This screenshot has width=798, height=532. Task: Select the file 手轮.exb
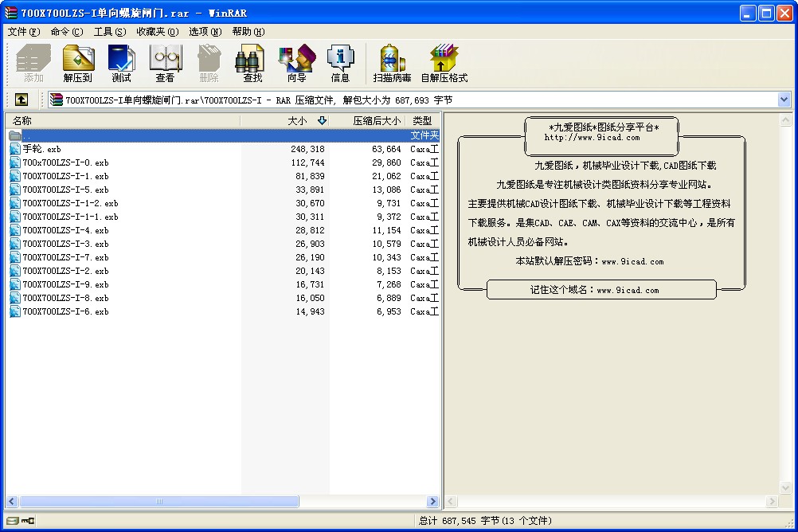click(x=41, y=149)
